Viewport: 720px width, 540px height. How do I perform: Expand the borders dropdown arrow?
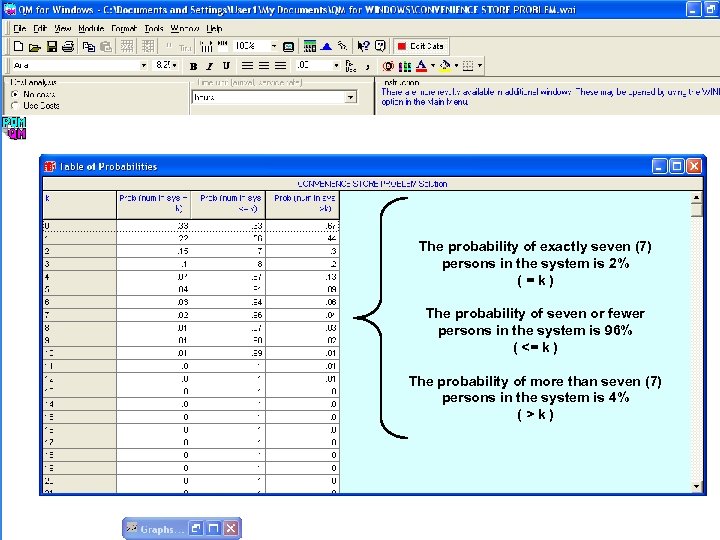(x=479, y=66)
